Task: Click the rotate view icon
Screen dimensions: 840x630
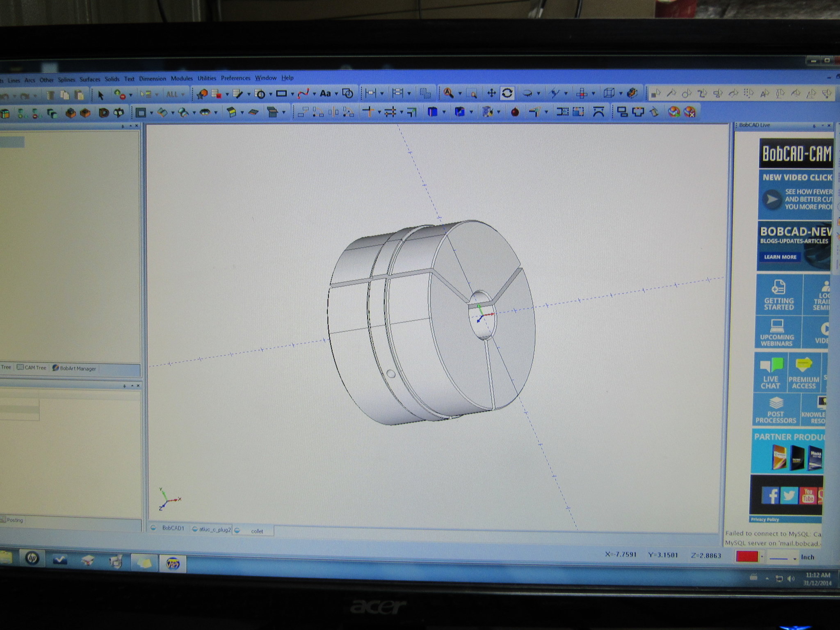Action: click(x=507, y=94)
